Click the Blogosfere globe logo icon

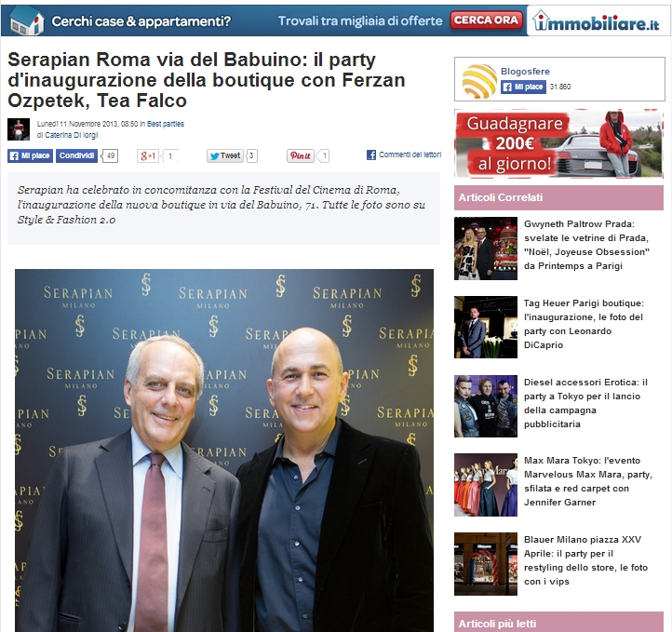pos(479,81)
